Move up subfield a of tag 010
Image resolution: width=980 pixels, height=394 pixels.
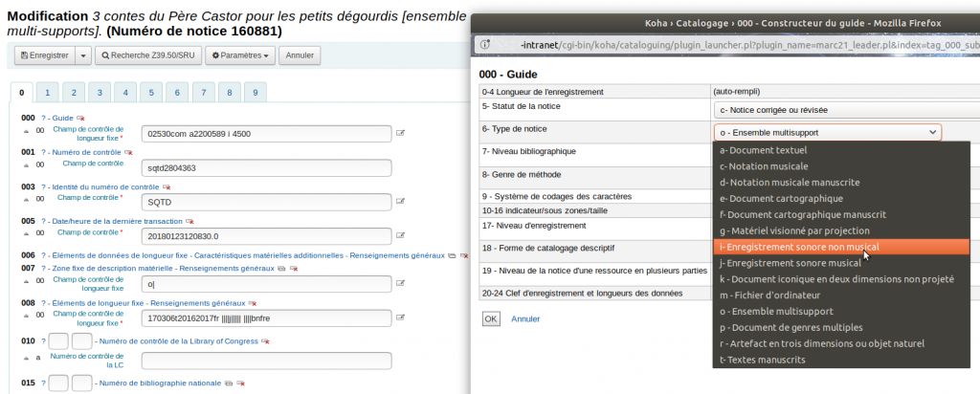[26, 359]
